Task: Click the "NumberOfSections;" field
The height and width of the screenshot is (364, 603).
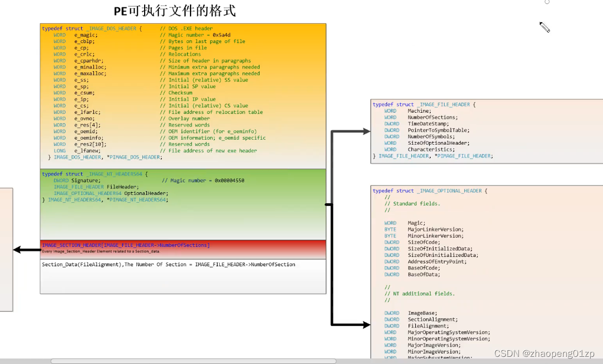Action: [433, 117]
